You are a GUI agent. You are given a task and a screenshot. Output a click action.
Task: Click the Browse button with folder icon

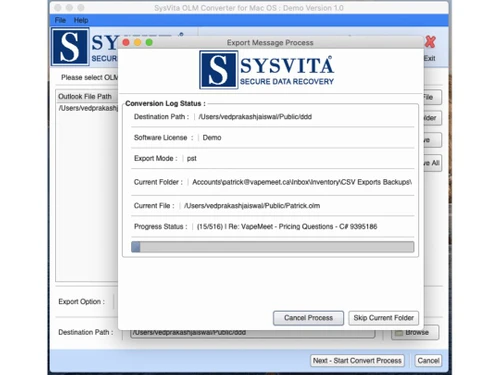pos(415,333)
